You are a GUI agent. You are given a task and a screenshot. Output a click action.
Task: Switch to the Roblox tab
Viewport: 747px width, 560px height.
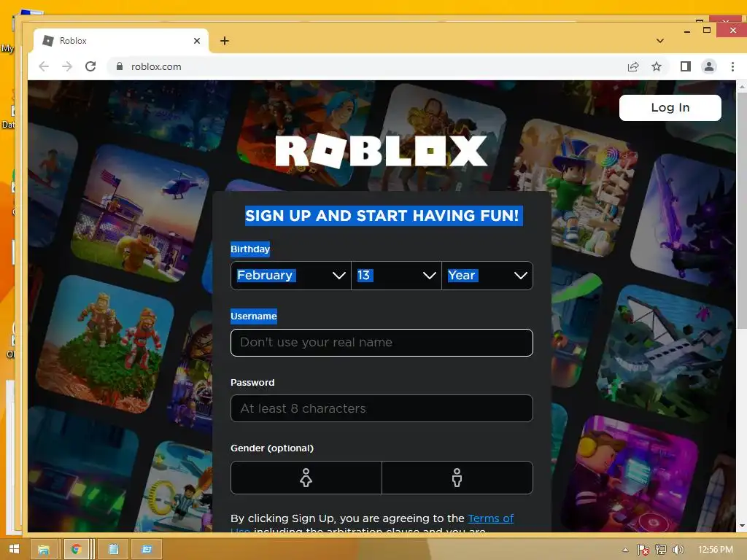[121, 41]
